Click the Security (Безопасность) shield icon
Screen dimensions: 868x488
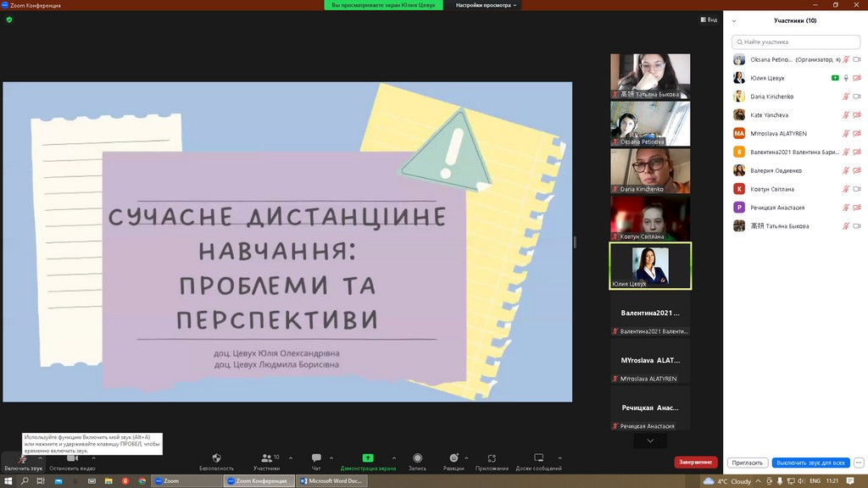click(216, 458)
